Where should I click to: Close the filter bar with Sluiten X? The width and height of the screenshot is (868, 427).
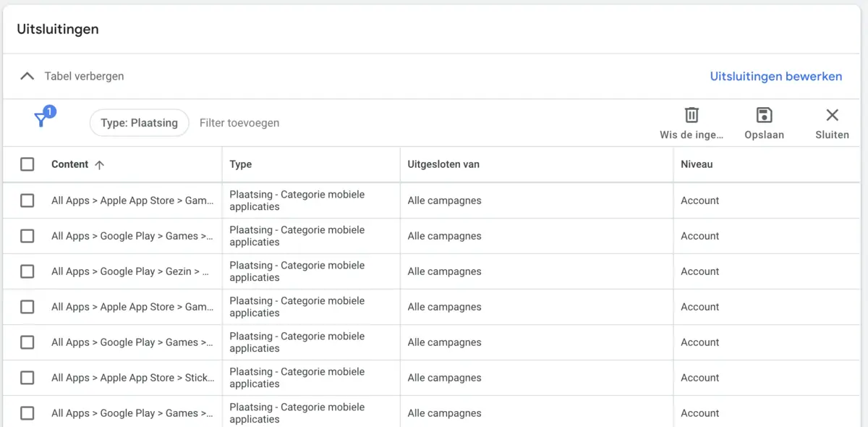[832, 115]
